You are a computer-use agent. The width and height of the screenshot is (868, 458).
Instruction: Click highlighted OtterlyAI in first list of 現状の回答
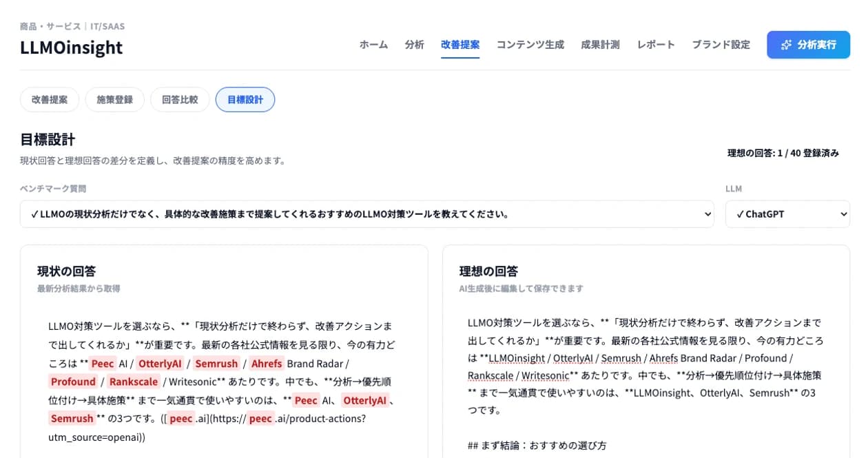[x=159, y=364]
